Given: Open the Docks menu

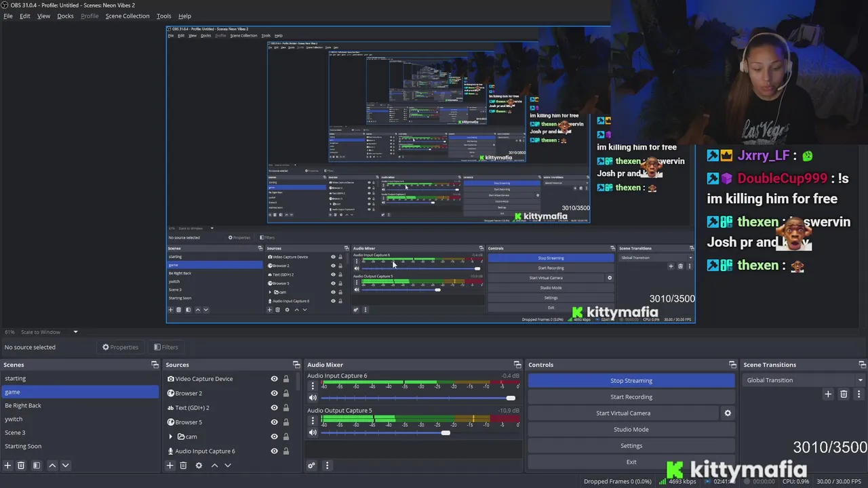Looking at the screenshot, I should 65,16.
